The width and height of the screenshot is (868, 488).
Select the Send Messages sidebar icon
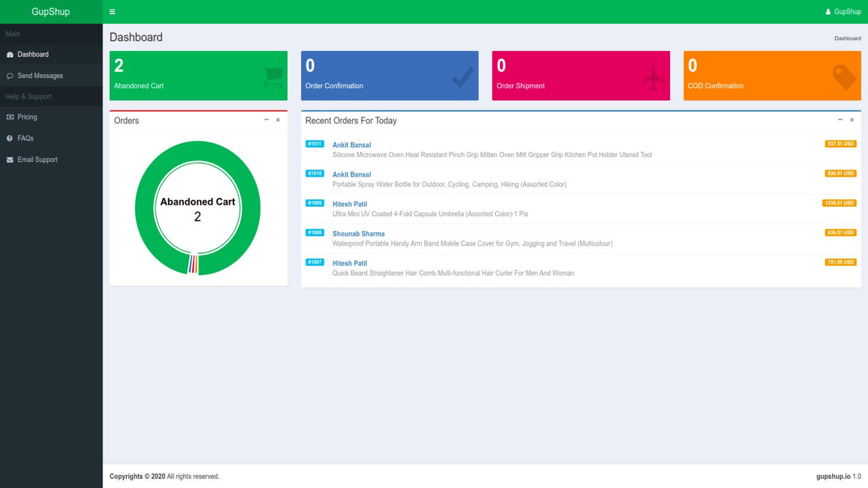[x=9, y=75]
